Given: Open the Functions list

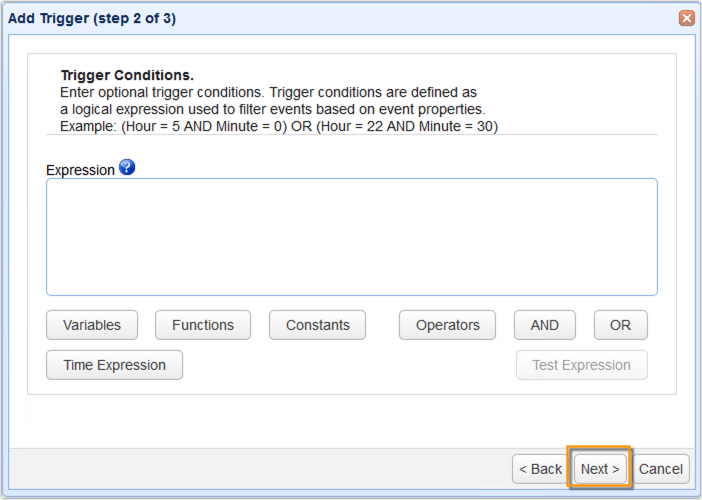Looking at the screenshot, I should (x=203, y=325).
